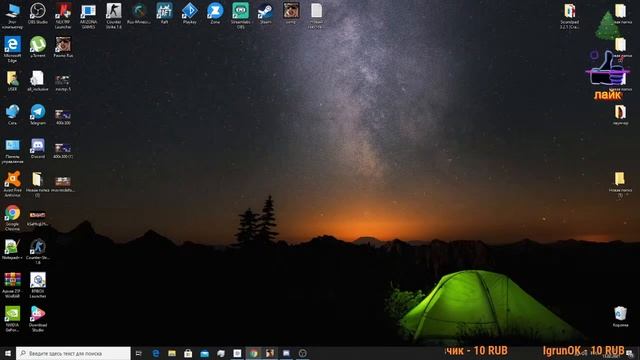Viewport: 640px width, 360px height.
Task: Select the all_inclusive file icon
Action: (38, 80)
